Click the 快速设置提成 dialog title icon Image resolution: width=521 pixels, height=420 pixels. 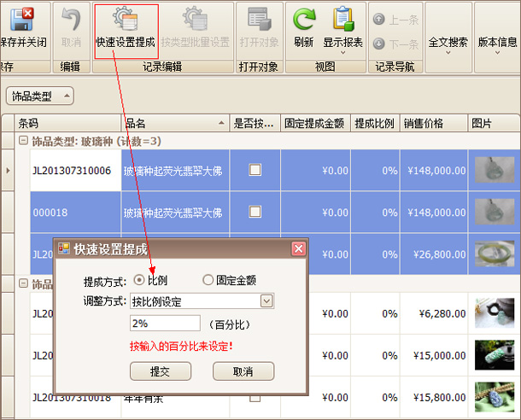tap(64, 248)
